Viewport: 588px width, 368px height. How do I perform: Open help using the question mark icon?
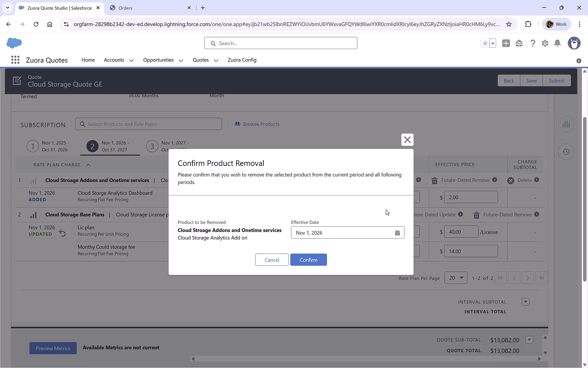(533, 43)
